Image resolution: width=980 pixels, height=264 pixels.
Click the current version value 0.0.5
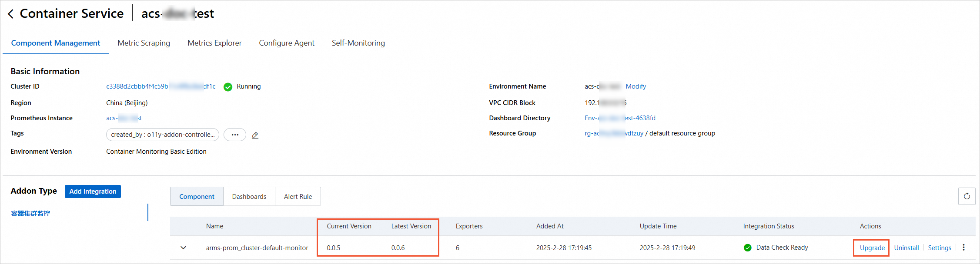[x=334, y=248]
